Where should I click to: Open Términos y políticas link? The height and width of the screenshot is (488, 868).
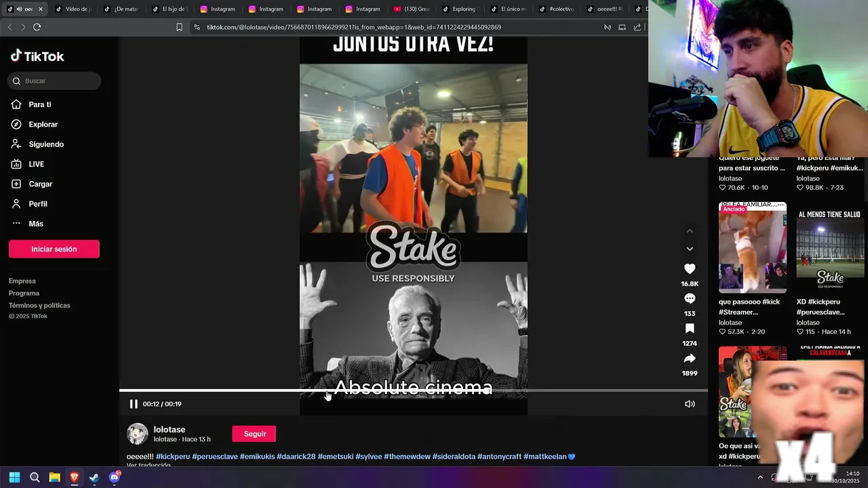tap(39, 306)
